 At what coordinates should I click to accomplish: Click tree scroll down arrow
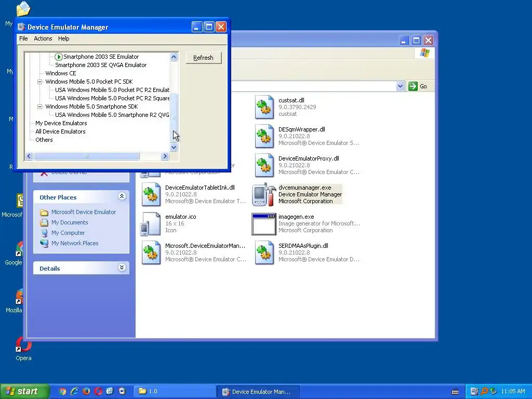[x=174, y=147]
